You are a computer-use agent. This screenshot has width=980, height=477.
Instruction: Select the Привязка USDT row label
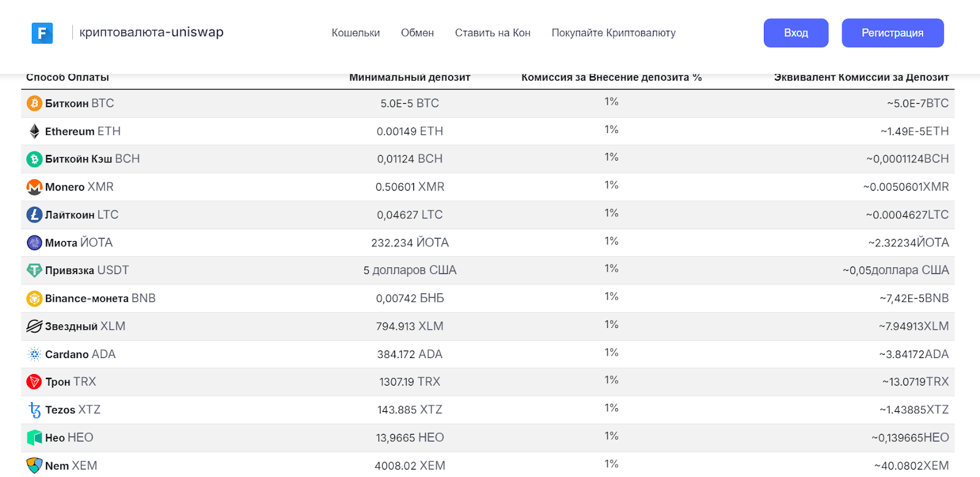[x=87, y=270]
